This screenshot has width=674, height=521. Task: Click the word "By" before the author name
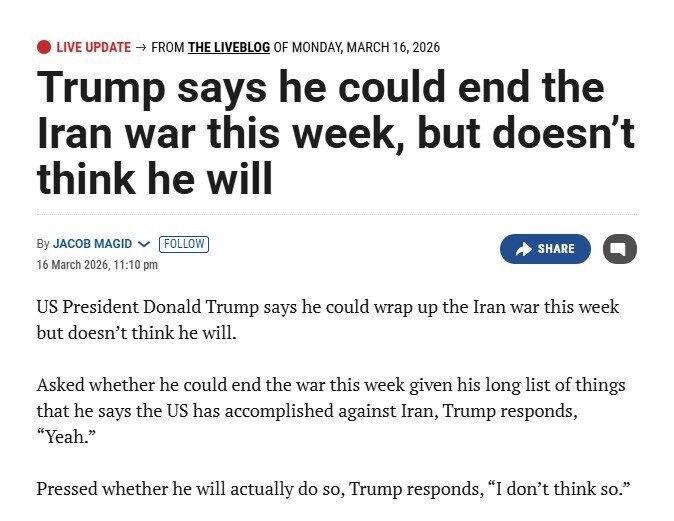pos(43,244)
